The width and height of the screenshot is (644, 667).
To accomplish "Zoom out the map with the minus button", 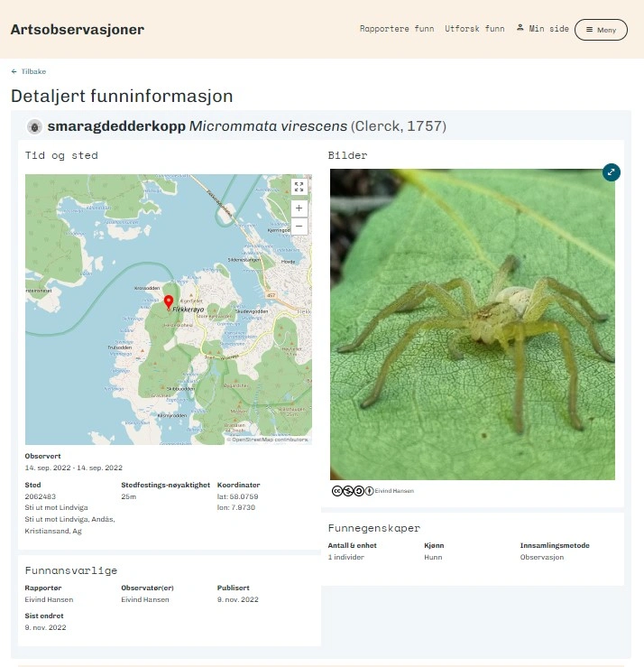I will (x=299, y=226).
